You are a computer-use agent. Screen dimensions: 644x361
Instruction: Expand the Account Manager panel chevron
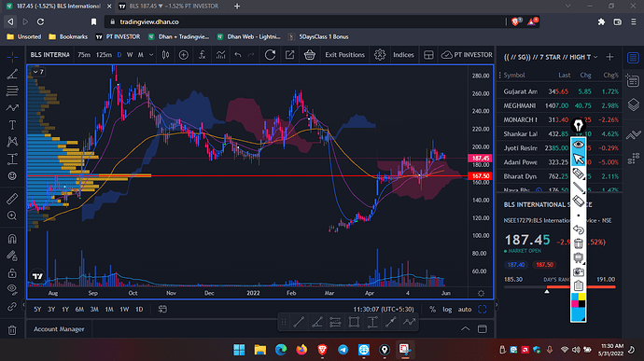pyautogui.click(x=465, y=329)
